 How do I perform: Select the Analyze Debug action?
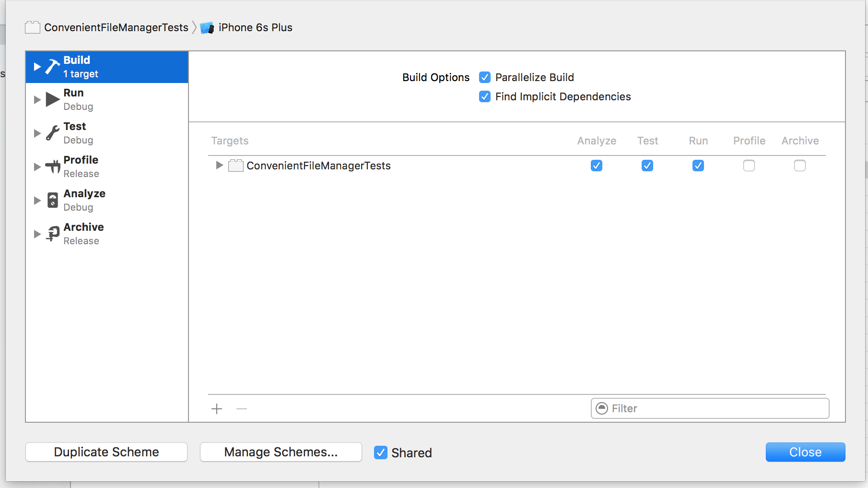pos(84,200)
